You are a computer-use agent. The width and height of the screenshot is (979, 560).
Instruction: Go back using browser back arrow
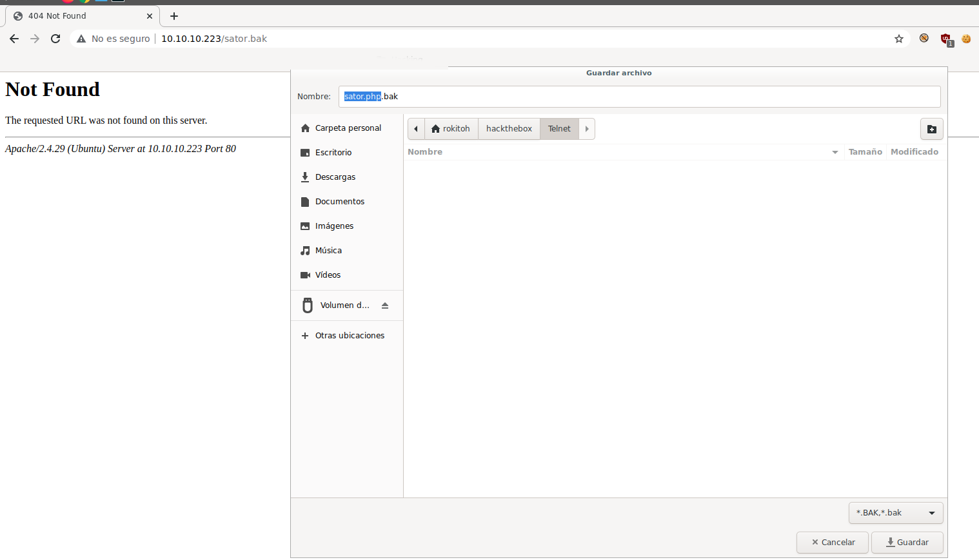14,39
